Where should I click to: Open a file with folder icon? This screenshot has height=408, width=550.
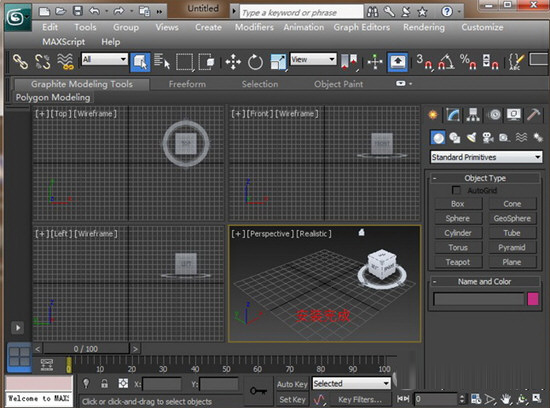point(61,12)
